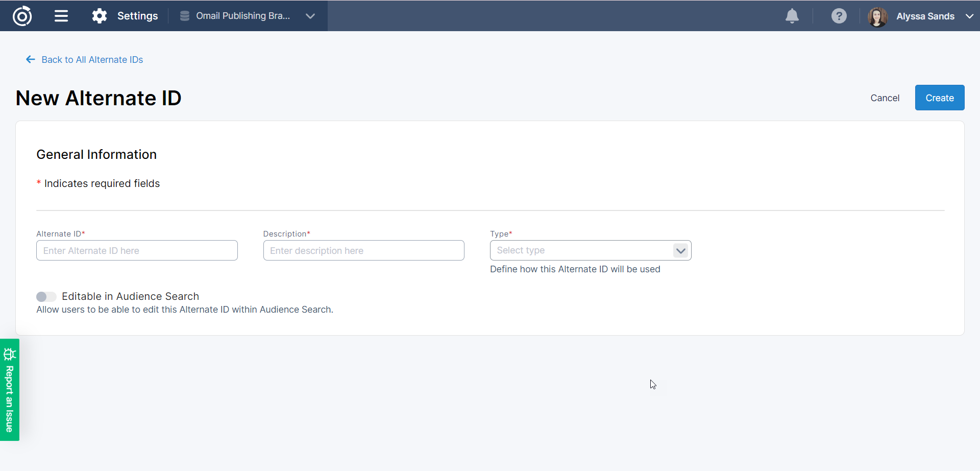The image size is (980, 471).
Task: Enable the Editable in Audience Search toggle
Action: [46, 297]
